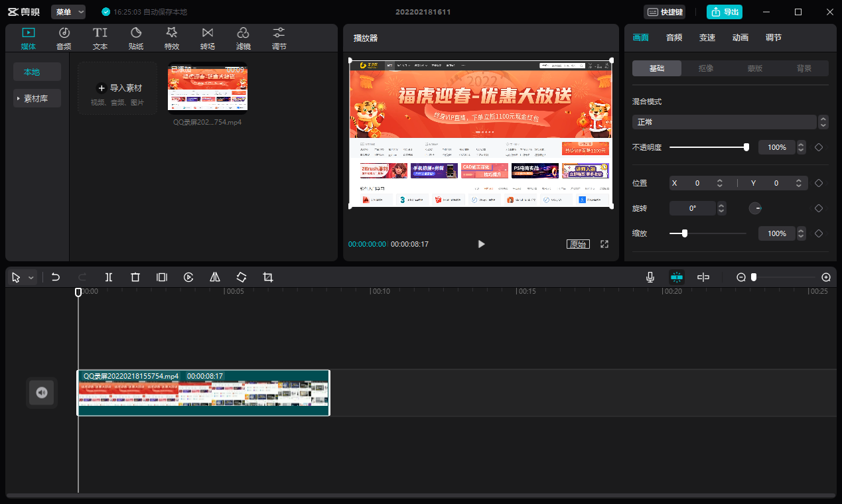Click the microphone record voiceover icon
This screenshot has width=842, height=504.
650,277
